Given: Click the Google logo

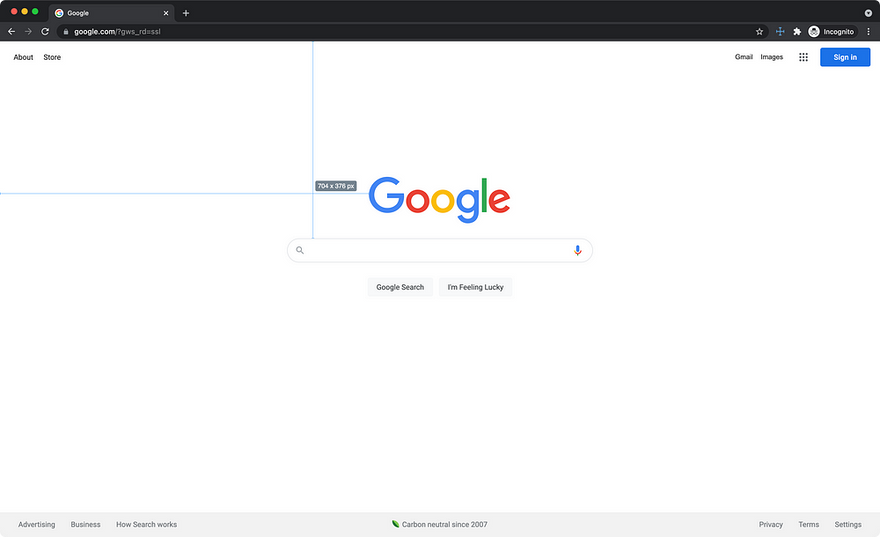Looking at the screenshot, I should pos(439,199).
